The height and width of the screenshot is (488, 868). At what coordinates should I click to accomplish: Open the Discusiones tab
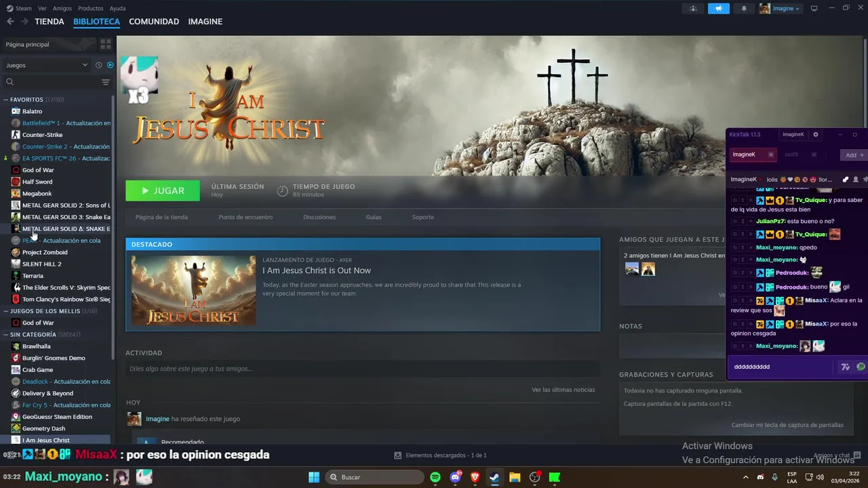click(x=319, y=217)
